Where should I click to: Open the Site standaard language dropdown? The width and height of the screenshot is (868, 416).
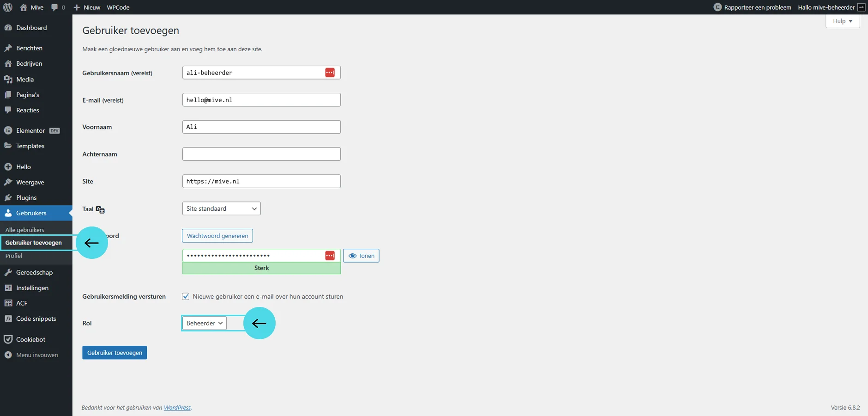221,208
